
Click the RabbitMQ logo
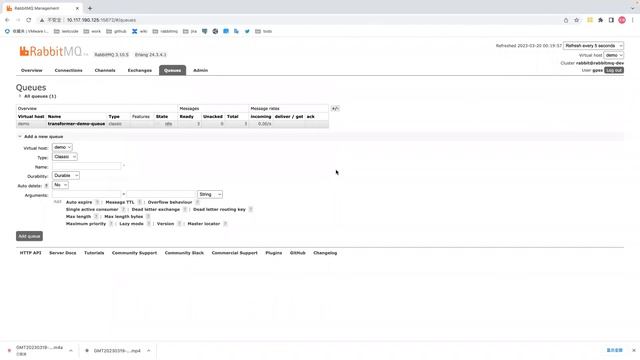(x=51, y=51)
